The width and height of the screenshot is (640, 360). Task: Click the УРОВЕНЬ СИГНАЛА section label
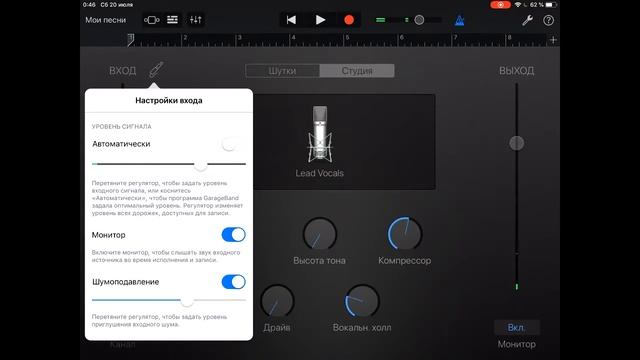pyautogui.click(x=122, y=127)
